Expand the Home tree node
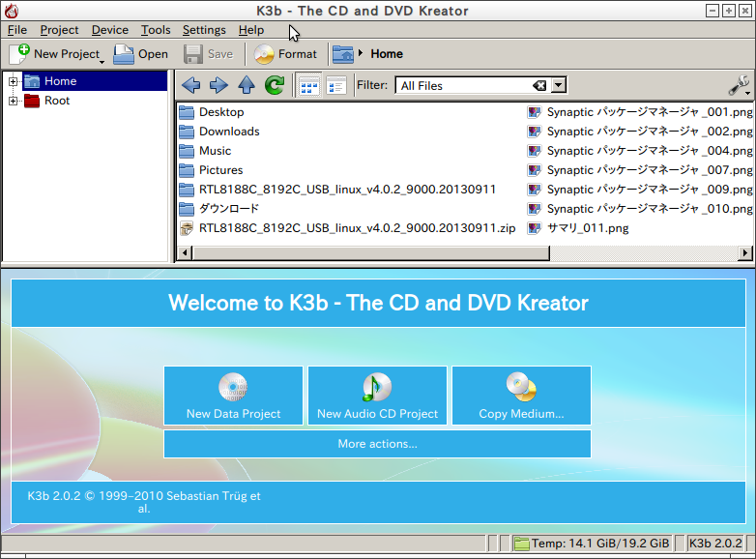 13,81
